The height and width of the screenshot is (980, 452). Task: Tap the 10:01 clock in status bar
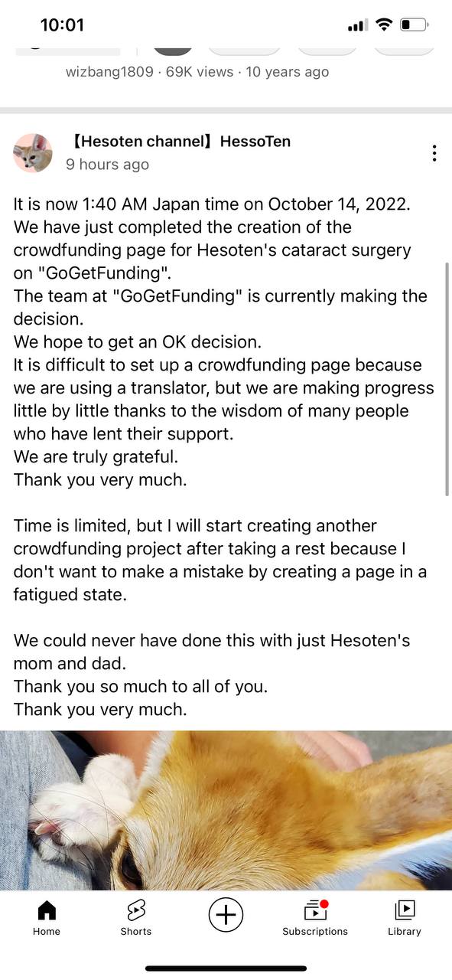point(62,25)
